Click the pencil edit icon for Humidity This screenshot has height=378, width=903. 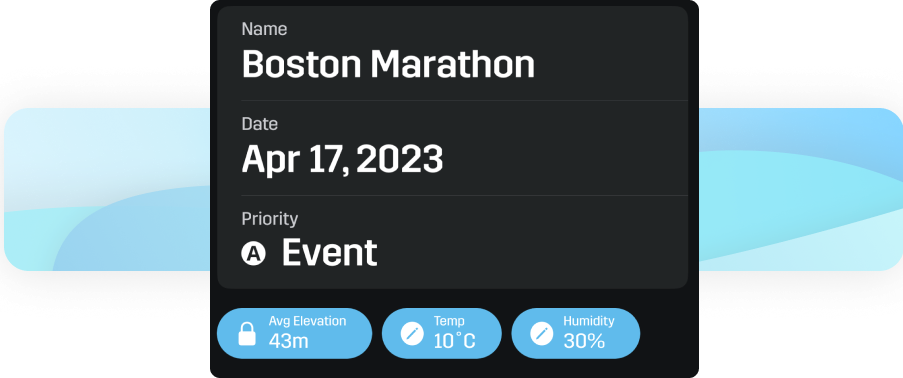tap(541, 334)
